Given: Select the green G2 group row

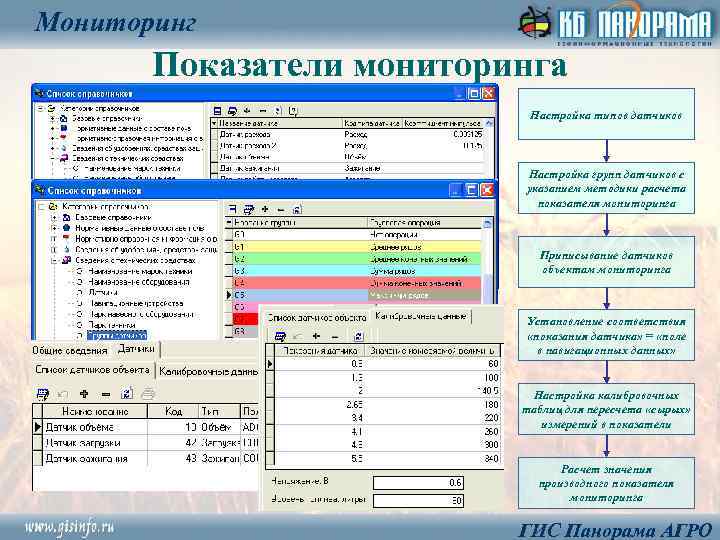Looking at the screenshot, I should [357, 259].
